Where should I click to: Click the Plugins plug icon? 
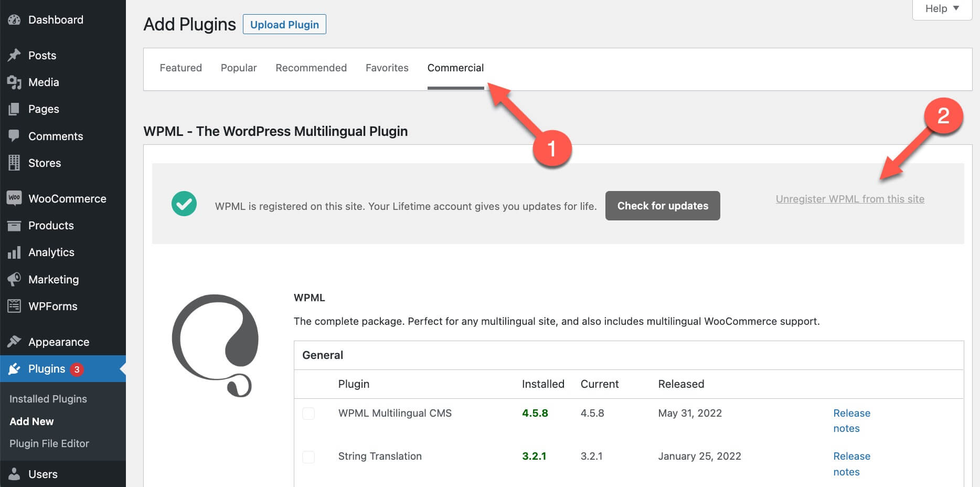(14, 369)
